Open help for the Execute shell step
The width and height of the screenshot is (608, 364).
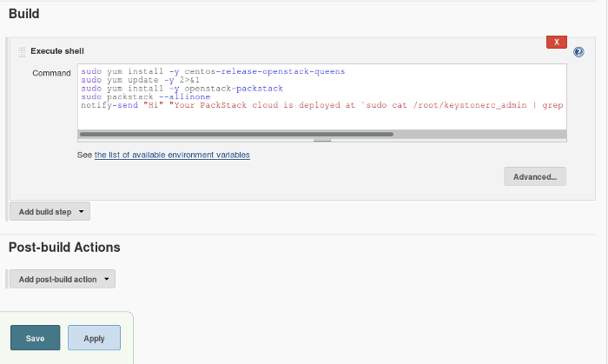tap(578, 52)
